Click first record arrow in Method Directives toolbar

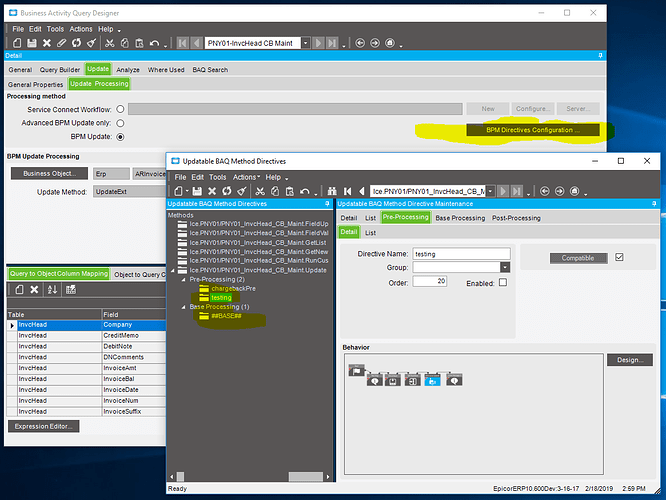tap(347, 191)
